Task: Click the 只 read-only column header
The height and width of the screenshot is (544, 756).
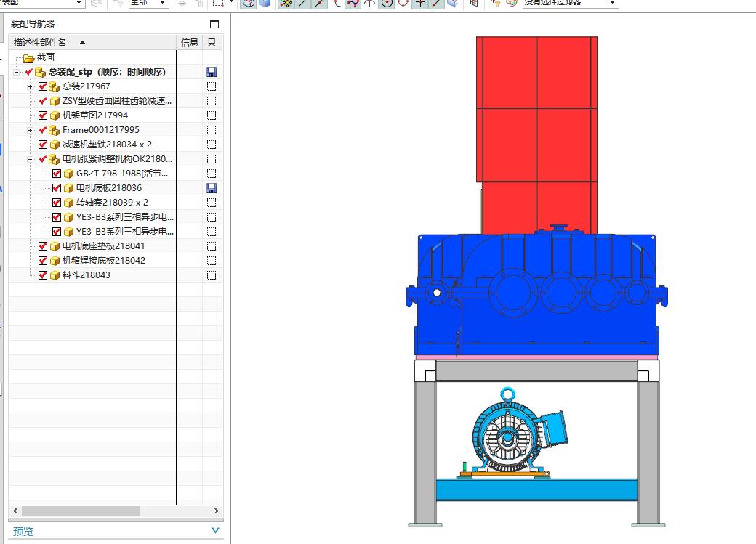Action: 212,42
